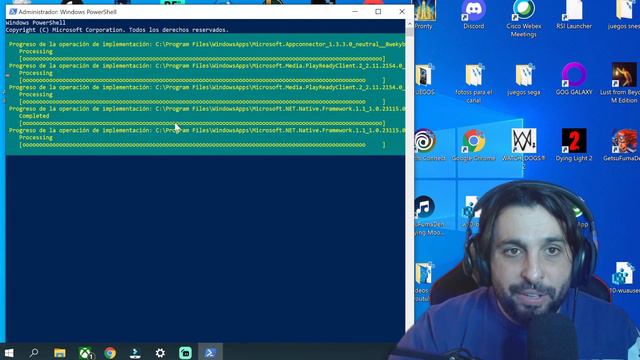The image size is (640, 360).
Task: Open the juegos sega folder
Action: pos(524,80)
